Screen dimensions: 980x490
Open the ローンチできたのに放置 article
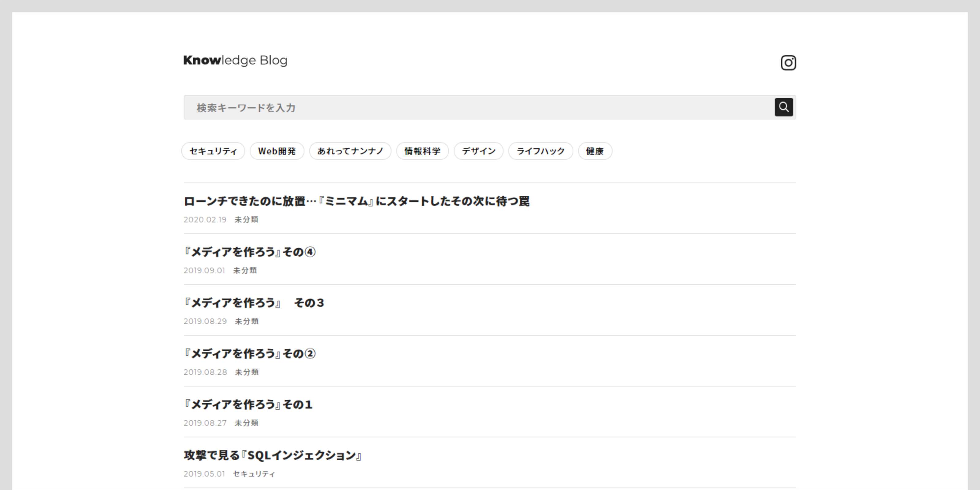pyautogui.click(x=356, y=201)
